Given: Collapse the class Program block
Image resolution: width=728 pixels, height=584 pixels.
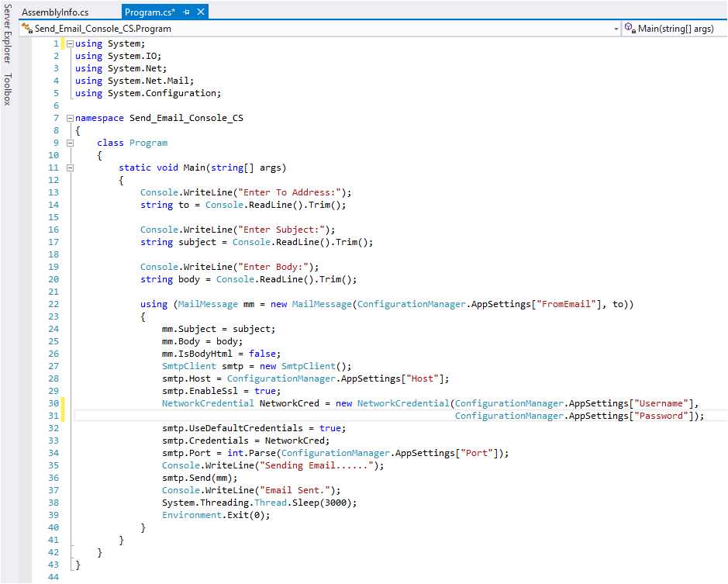Looking at the screenshot, I should [x=71, y=143].
